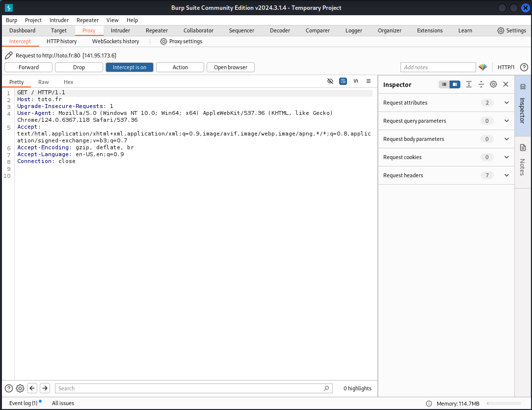Select the Intruder menu in the menu bar

pos(59,20)
